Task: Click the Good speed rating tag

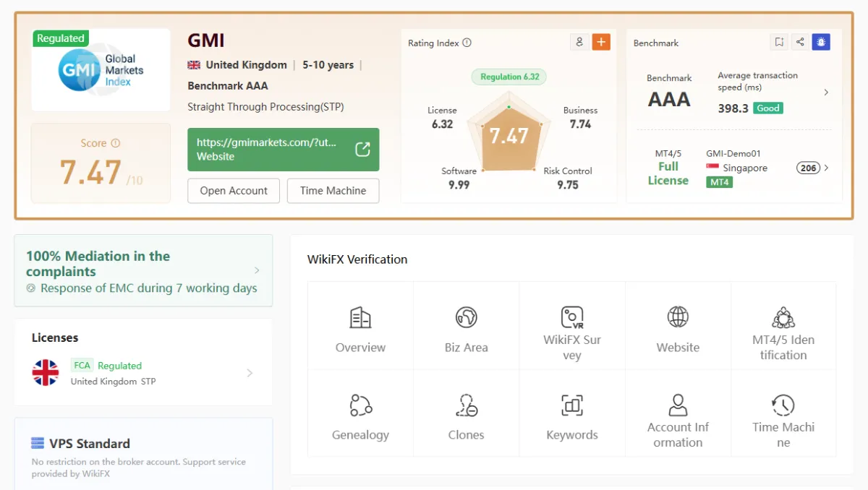Action: click(768, 108)
